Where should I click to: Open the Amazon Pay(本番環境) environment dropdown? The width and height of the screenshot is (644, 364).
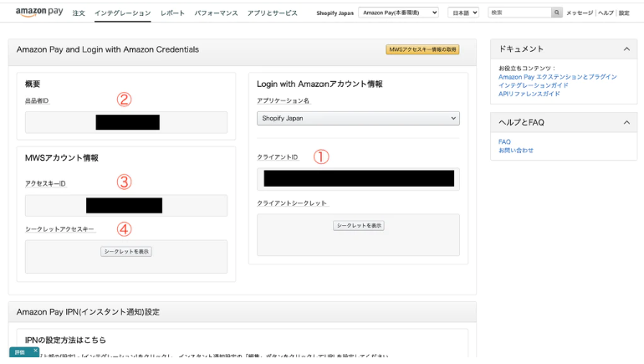tap(398, 13)
